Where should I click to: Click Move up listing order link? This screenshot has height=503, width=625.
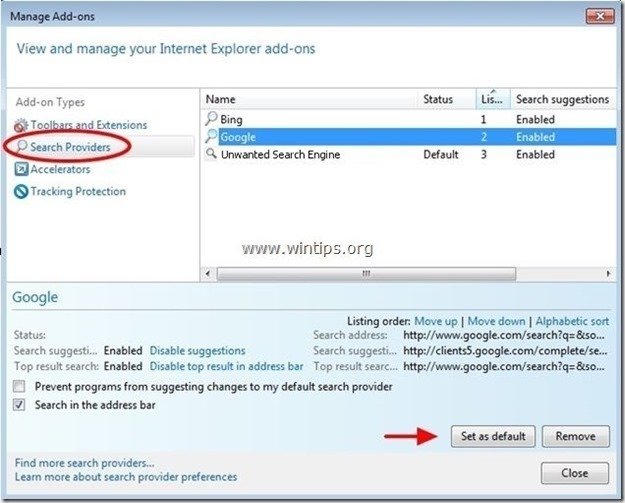pos(436,321)
